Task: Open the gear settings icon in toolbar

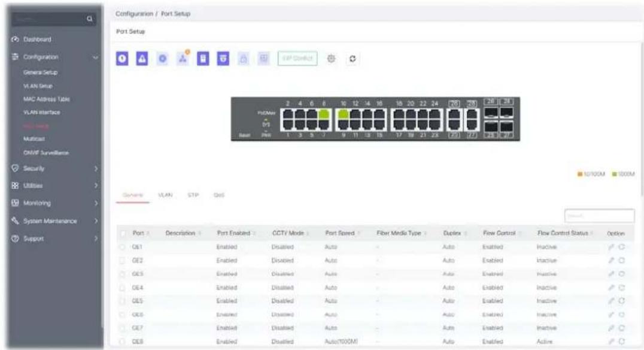Action: click(x=331, y=58)
